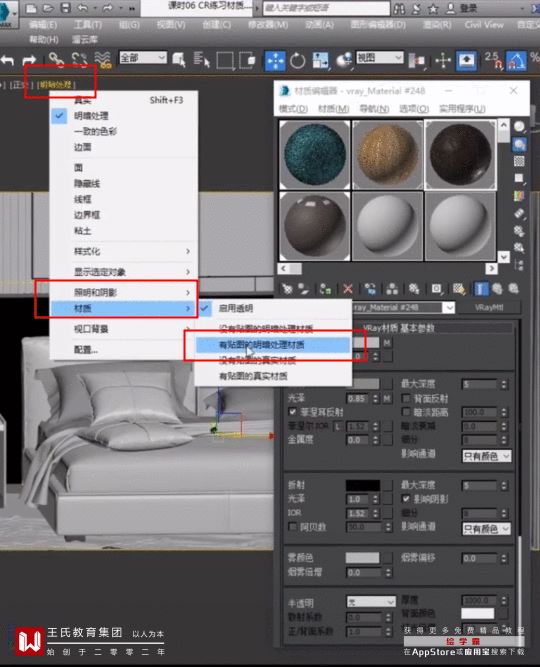Toggle the 阿贝数 checkbox

coord(292,527)
